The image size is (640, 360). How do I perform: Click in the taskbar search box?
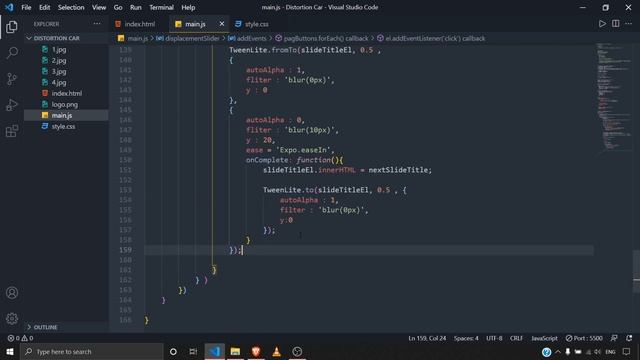click(92, 351)
